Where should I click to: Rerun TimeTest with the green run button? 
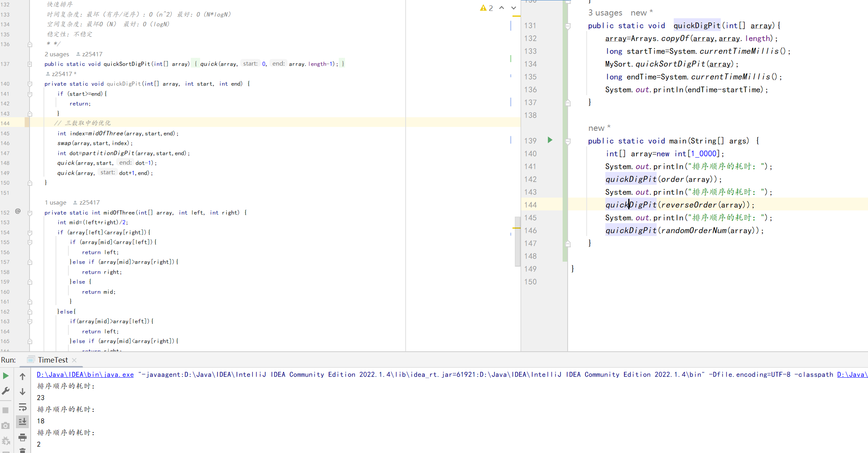[x=5, y=376]
